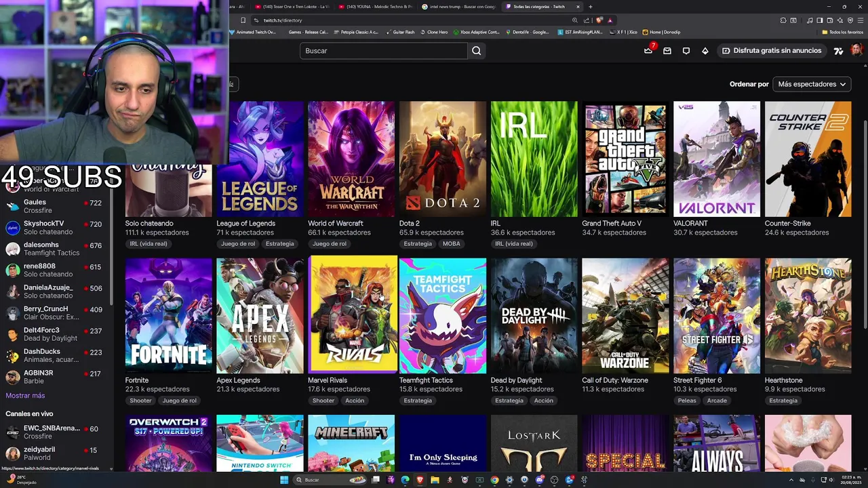Click the Arcade tag under Street Fighter 6
The height and width of the screenshot is (488, 868).
[717, 401]
